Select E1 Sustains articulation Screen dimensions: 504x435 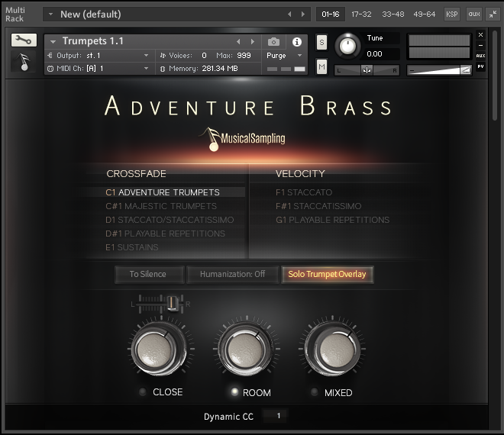coord(132,247)
